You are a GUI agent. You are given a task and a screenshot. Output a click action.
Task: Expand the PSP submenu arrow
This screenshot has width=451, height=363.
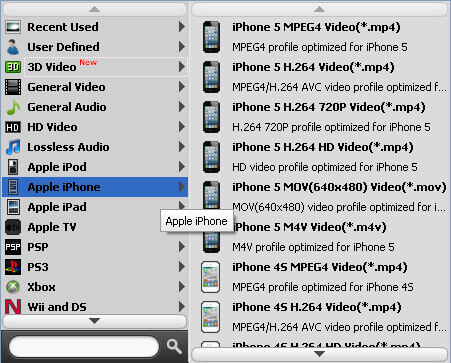point(182,247)
